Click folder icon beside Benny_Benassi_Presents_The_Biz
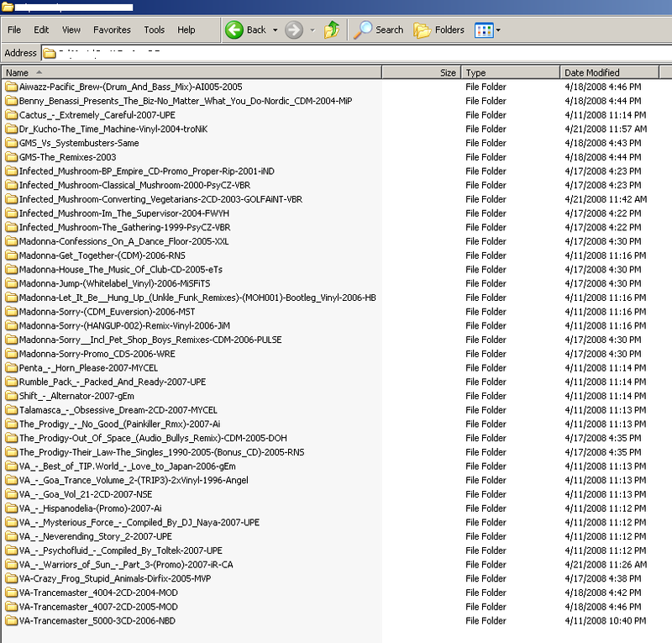The image size is (672, 643). (11, 101)
